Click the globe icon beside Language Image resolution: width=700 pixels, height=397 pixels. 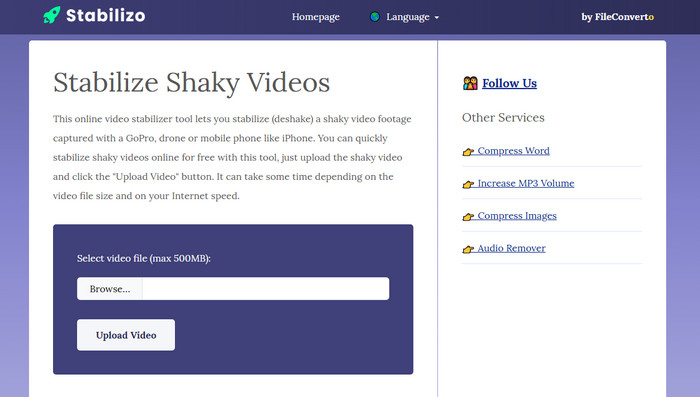tap(375, 17)
